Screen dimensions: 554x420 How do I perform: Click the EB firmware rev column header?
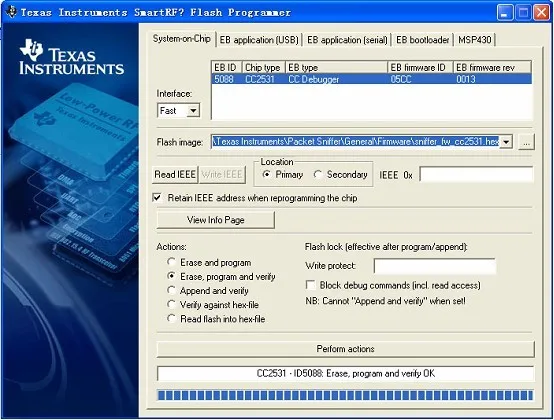[x=492, y=67]
